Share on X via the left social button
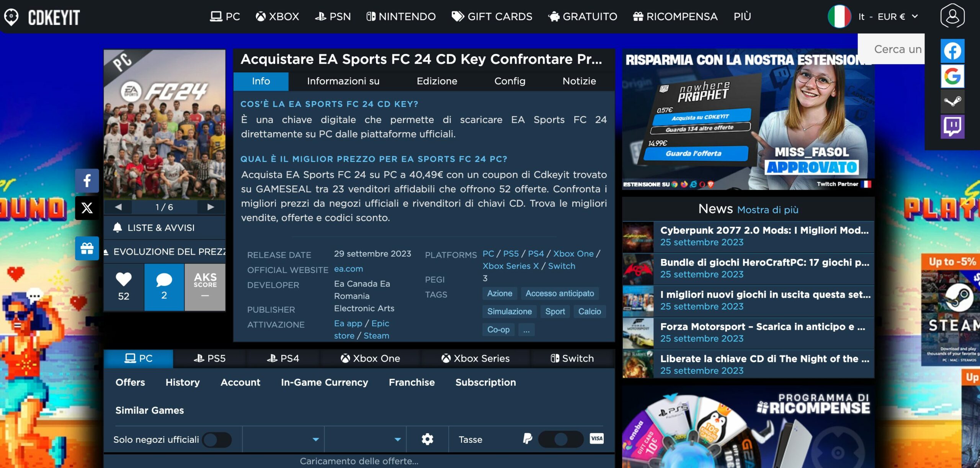Viewport: 980px width, 468px height. [87, 208]
